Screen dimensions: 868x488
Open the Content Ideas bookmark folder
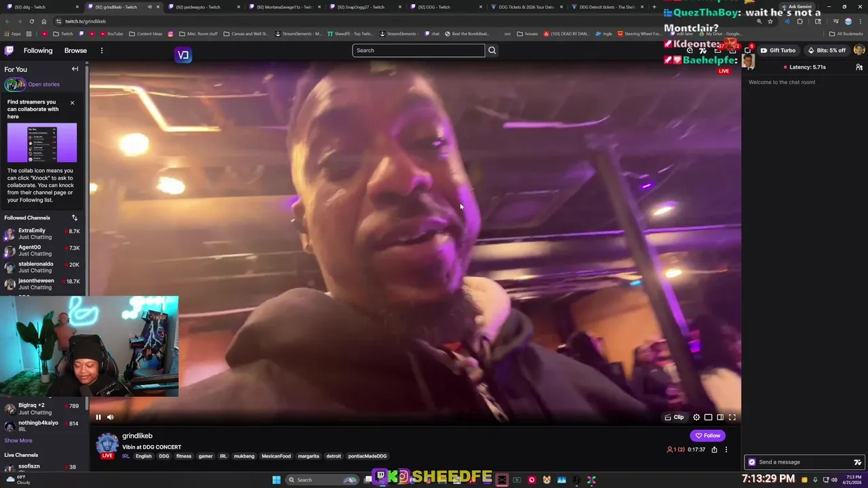145,34
